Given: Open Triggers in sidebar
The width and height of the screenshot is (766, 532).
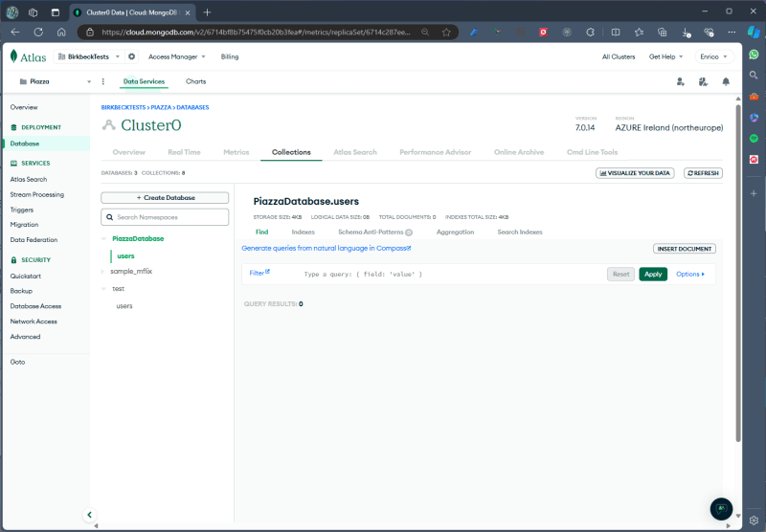Looking at the screenshot, I should [22, 210].
